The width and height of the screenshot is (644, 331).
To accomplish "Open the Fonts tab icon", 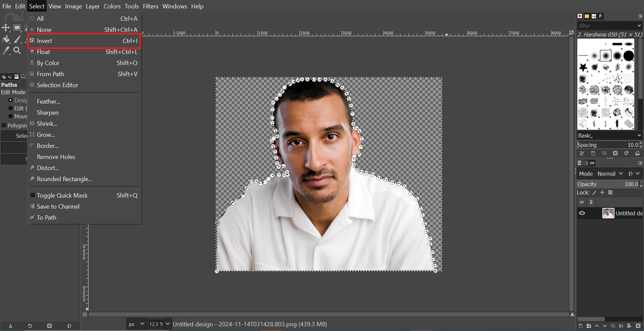I will [593, 16].
